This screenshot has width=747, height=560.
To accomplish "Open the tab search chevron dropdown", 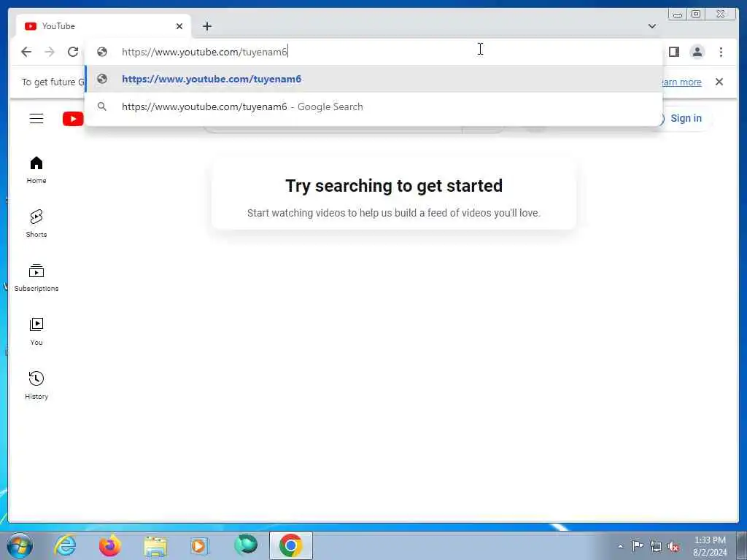I will click(651, 26).
